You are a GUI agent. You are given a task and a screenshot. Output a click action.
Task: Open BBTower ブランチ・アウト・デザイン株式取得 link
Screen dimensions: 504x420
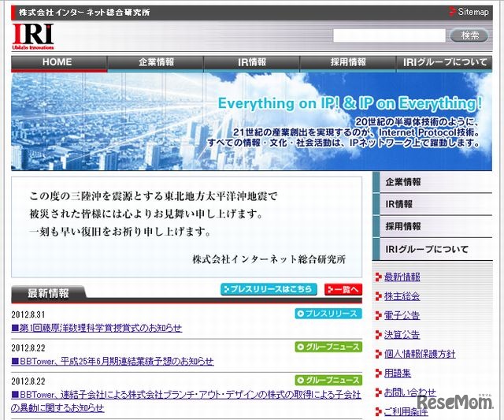(x=186, y=401)
